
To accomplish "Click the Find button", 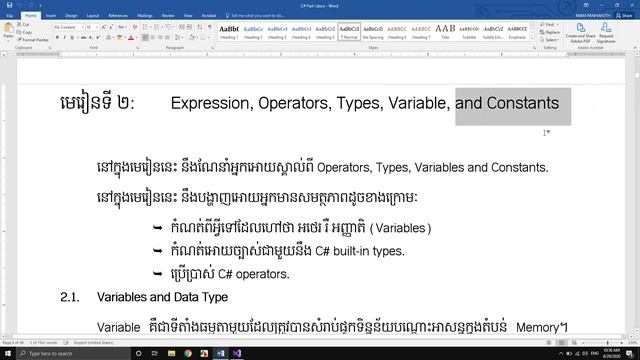I will [548, 24].
